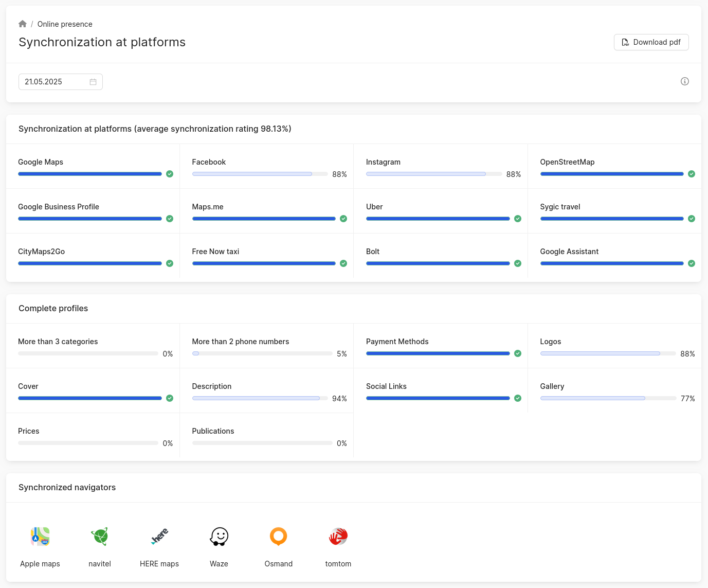
Task: Open the info circle icon
Action: [684, 81]
